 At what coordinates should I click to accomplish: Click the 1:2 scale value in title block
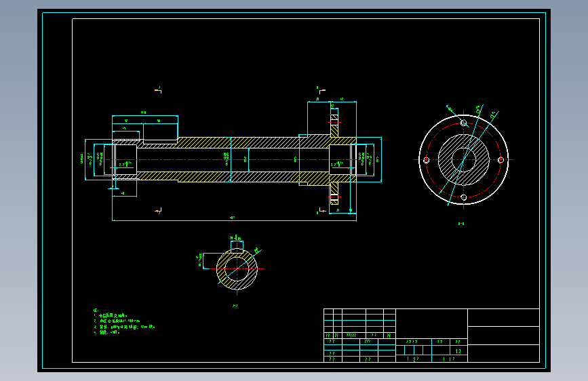(458, 351)
